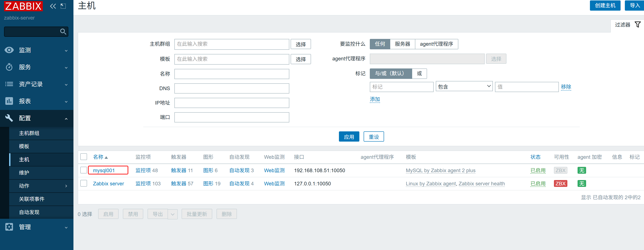Open 关联项事件 in the sidebar
Viewport: 644px width, 250px height.
[41, 199]
